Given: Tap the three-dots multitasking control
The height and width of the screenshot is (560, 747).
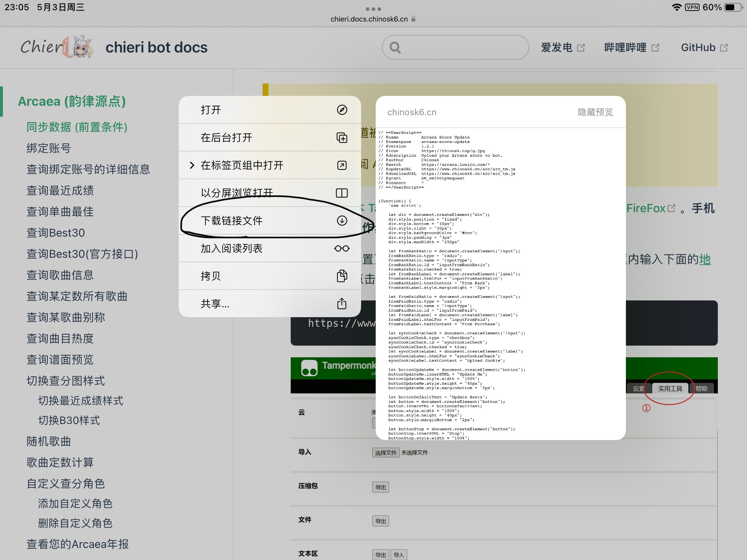Looking at the screenshot, I should [x=373, y=9].
